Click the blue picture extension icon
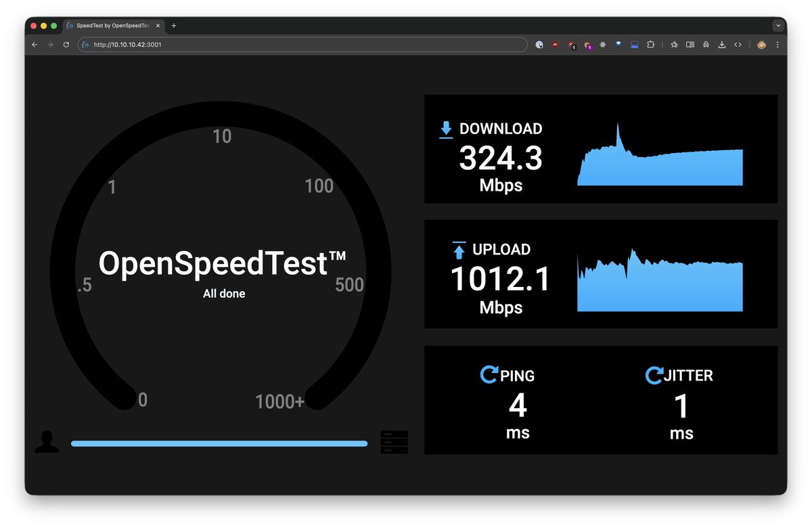Image resolution: width=812 pixels, height=528 pixels. click(x=635, y=45)
